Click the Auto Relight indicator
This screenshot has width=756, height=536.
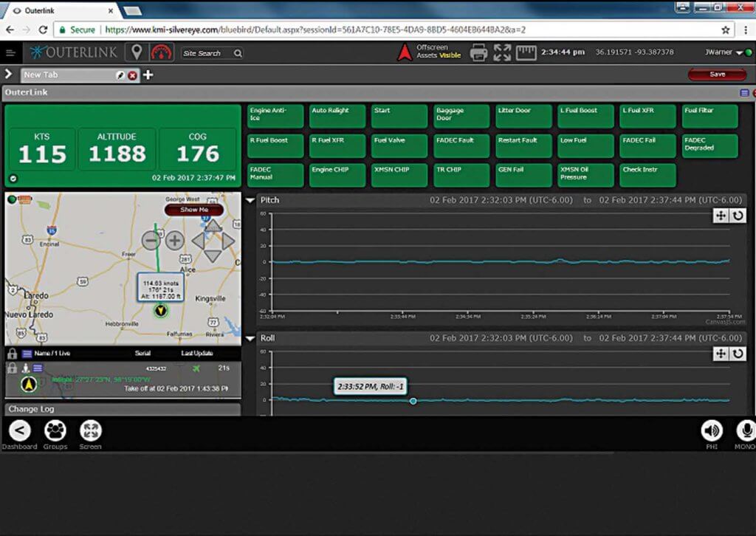337,117
